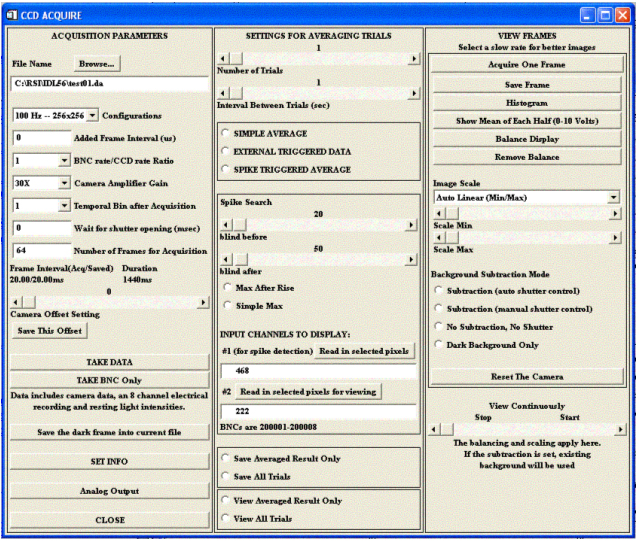Choose Dark Background Only mode
The height and width of the screenshot is (541, 639).
tap(439, 345)
